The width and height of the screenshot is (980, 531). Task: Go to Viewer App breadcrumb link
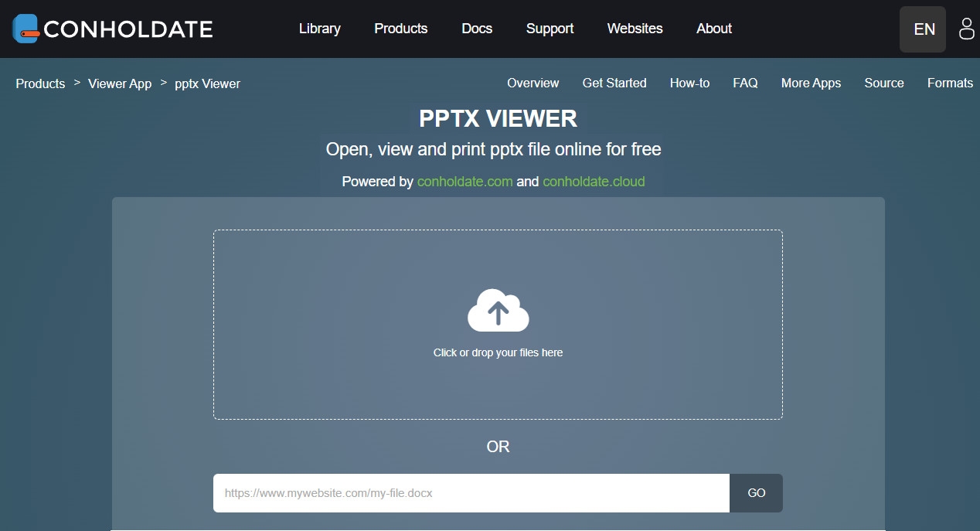pos(120,83)
